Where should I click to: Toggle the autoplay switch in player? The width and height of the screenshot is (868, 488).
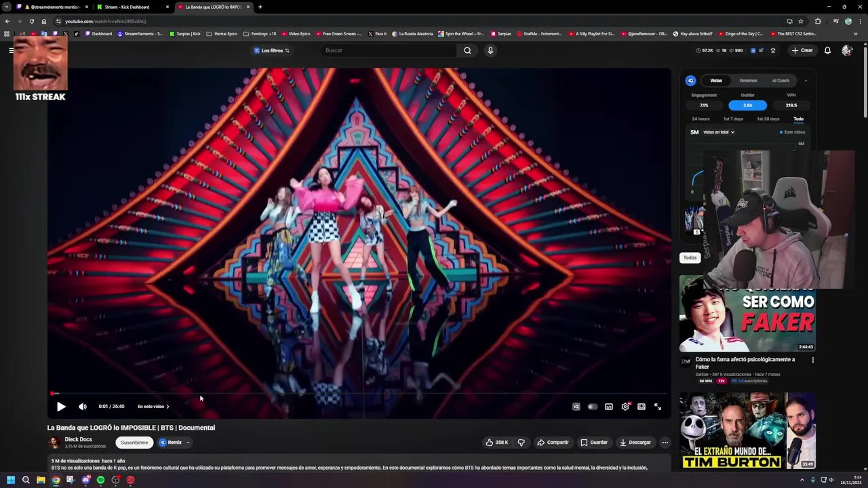tap(593, 407)
